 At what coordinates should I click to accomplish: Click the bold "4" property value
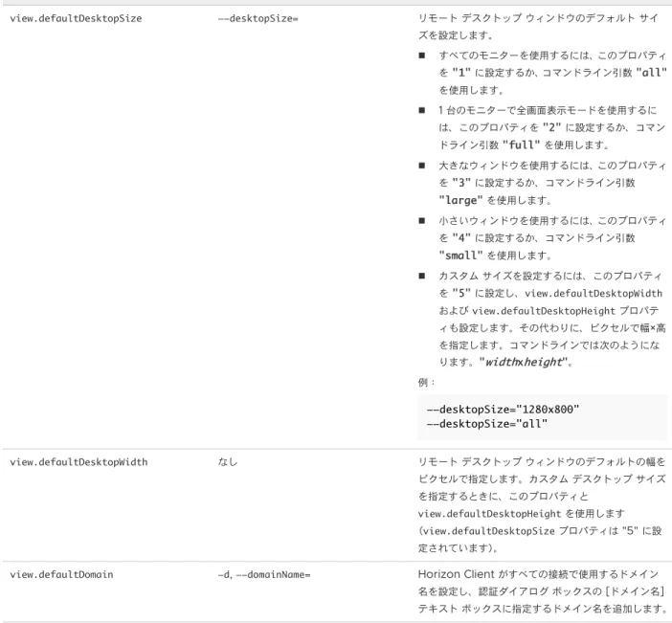461,237
